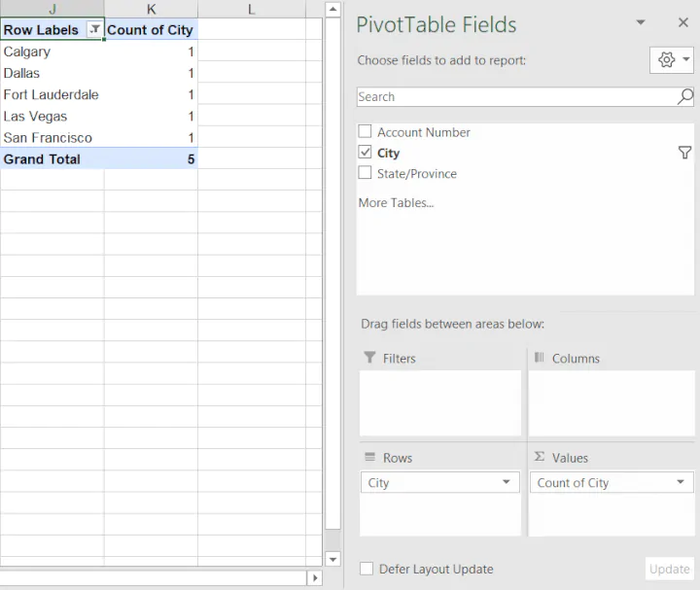Open the task pane options dropdown arrow
The image size is (700, 590).
pos(641,22)
